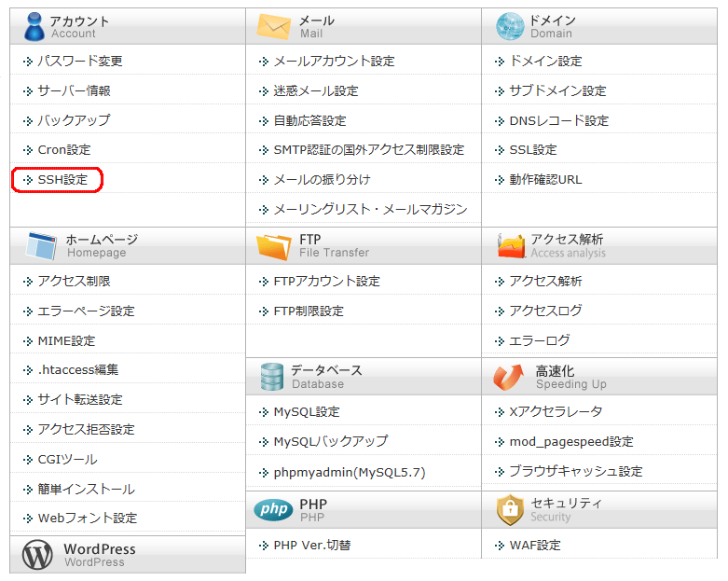728x581 pixels.
Task: Click the arrow bullet beside Webフォント設定
Action: pos(28,519)
